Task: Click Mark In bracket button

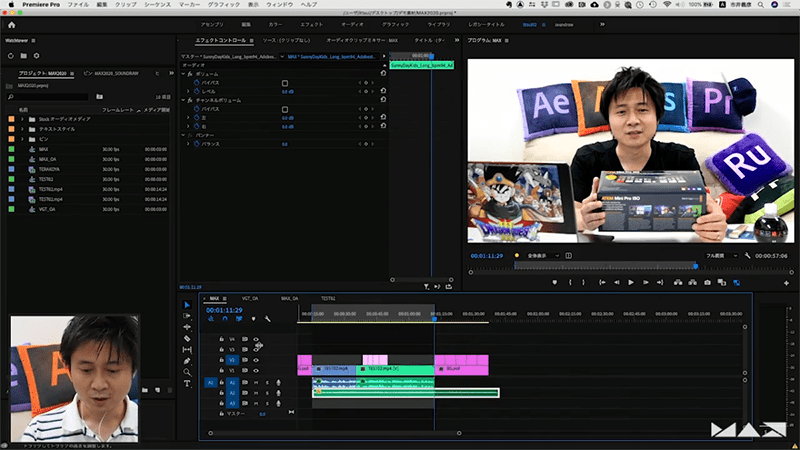Action: (x=570, y=282)
